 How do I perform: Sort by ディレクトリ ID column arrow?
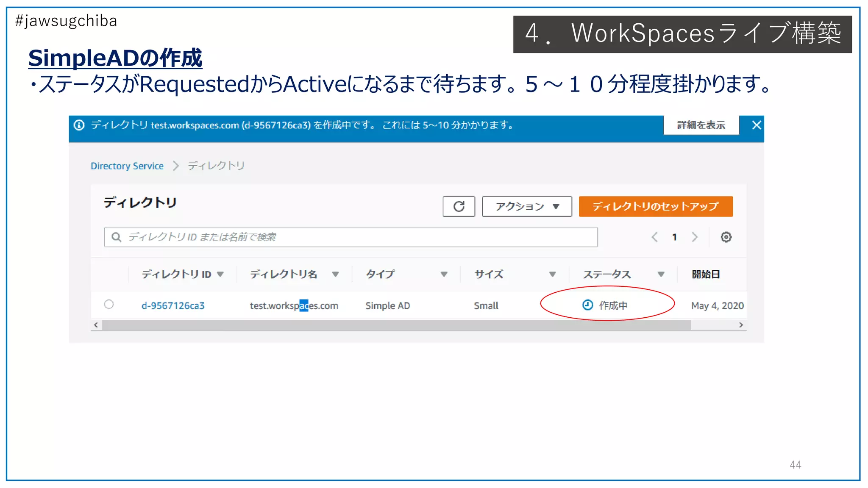pos(220,274)
